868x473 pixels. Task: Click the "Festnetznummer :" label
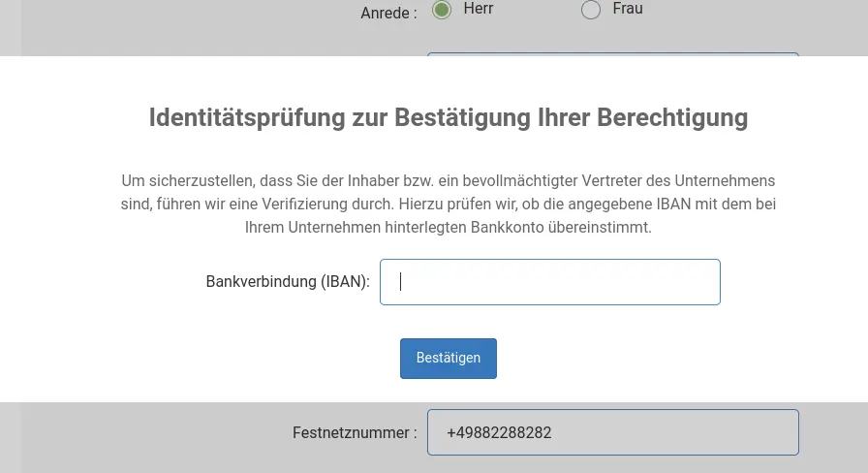tap(355, 433)
